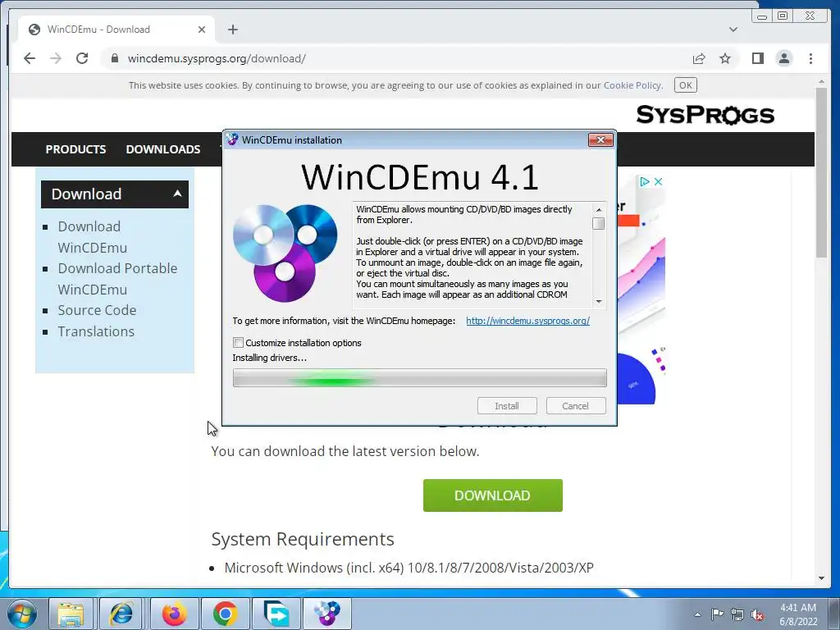Click the green DOWNLOAD button

pyautogui.click(x=492, y=495)
